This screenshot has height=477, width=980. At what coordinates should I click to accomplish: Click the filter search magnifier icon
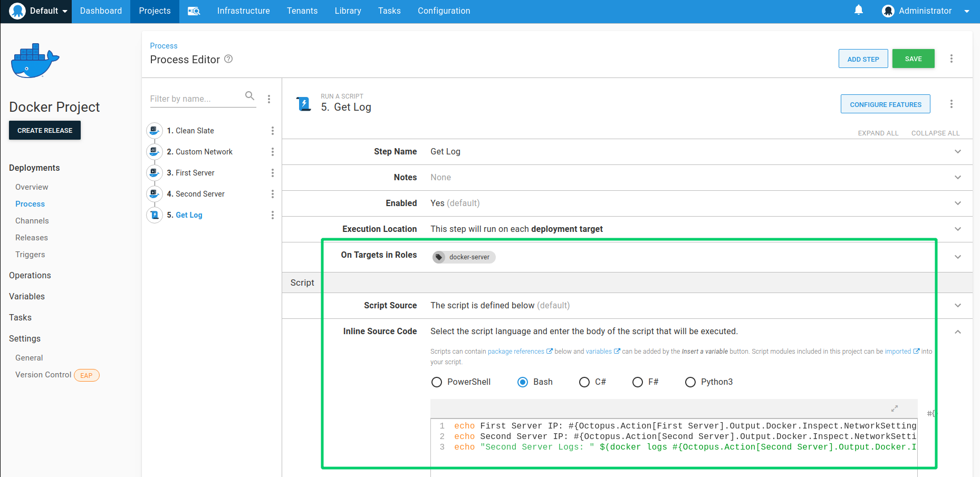point(250,96)
